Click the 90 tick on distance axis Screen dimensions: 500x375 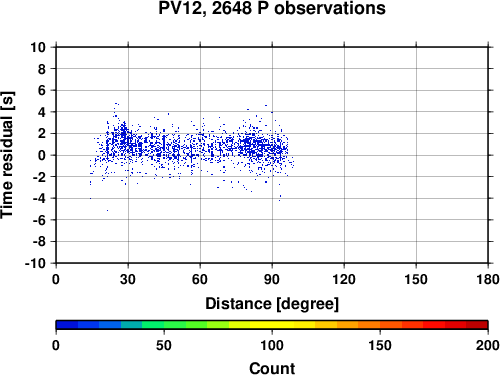click(x=272, y=279)
